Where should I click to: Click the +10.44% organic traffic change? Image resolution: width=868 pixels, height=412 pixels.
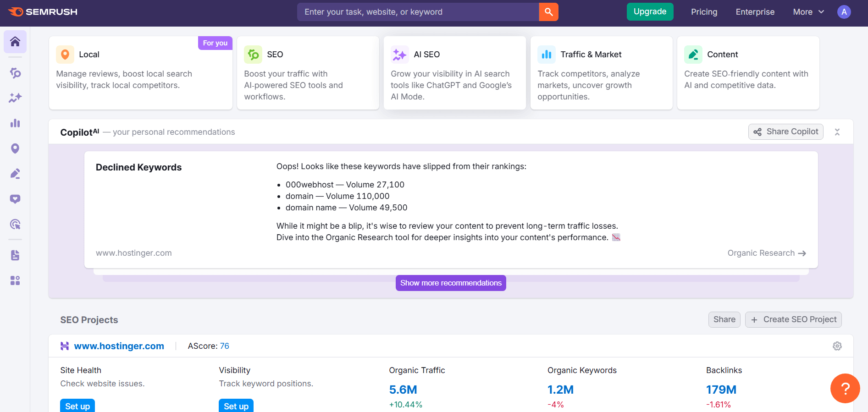(x=406, y=405)
